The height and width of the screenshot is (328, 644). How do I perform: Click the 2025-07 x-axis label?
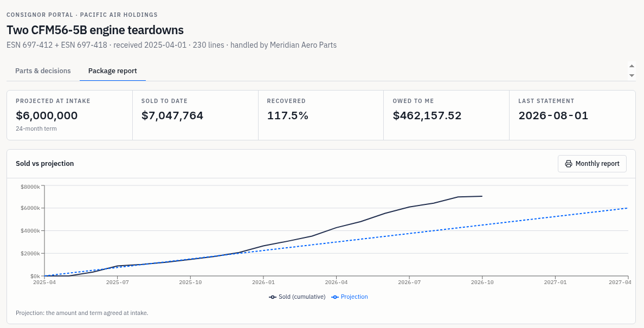[118, 282]
